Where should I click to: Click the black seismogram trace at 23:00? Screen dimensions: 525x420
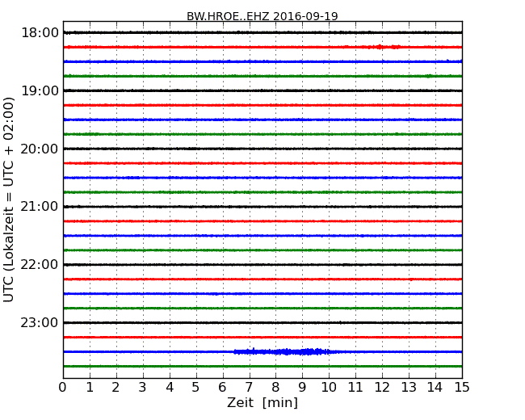262,322
